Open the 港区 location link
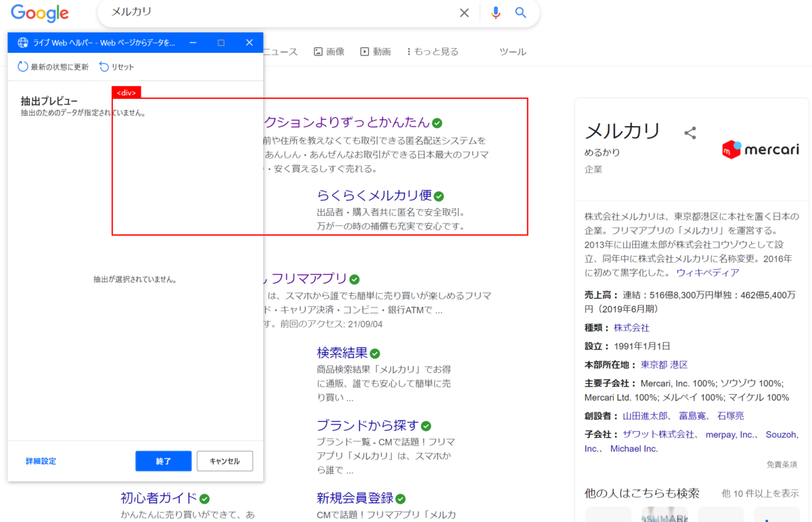The height and width of the screenshot is (522, 812). coord(679,364)
